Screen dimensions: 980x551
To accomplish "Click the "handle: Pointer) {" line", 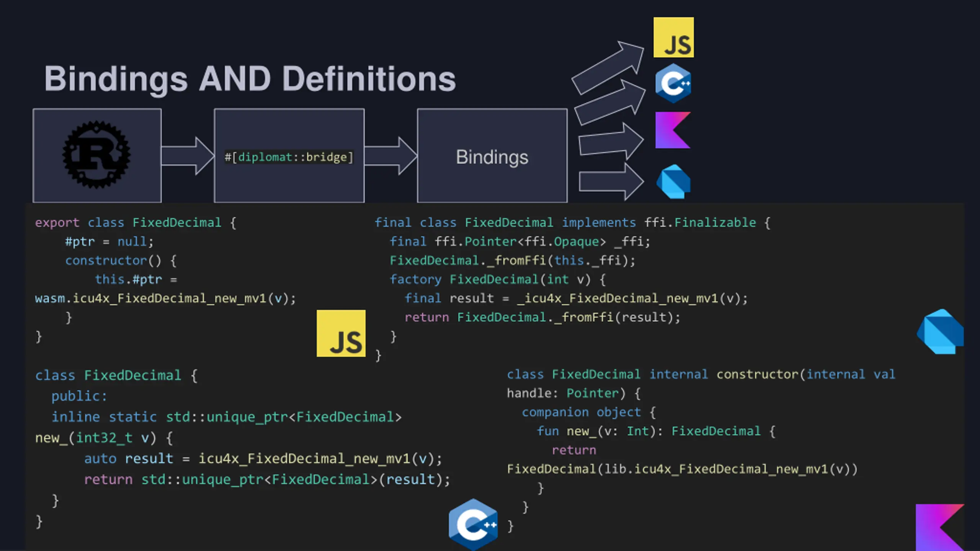I will pos(574,393).
